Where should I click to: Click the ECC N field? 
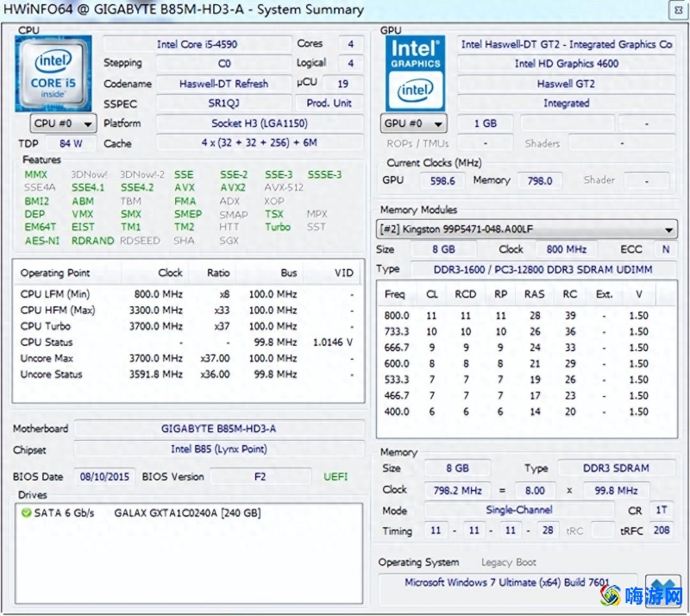pyautogui.click(x=665, y=249)
